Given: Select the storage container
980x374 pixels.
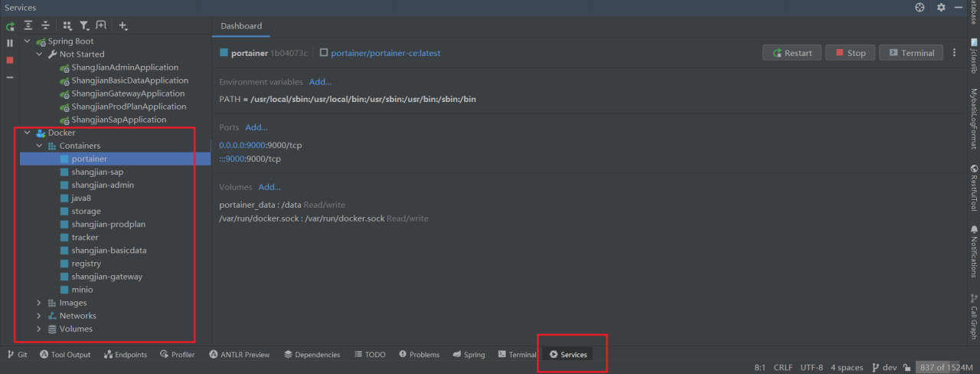Looking at the screenshot, I should 86,211.
